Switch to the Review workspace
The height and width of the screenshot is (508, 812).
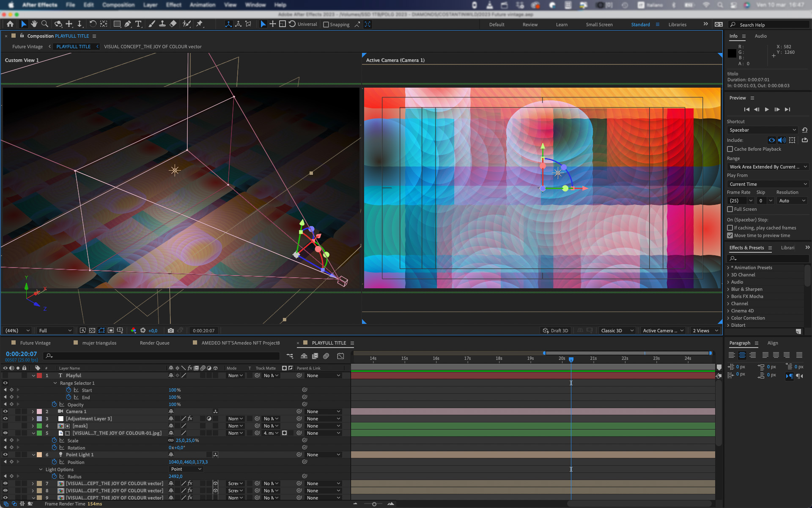530,25
